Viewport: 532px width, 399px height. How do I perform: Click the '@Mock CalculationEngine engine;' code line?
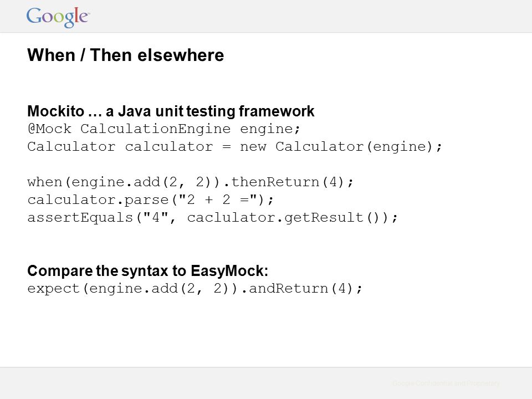(x=164, y=129)
